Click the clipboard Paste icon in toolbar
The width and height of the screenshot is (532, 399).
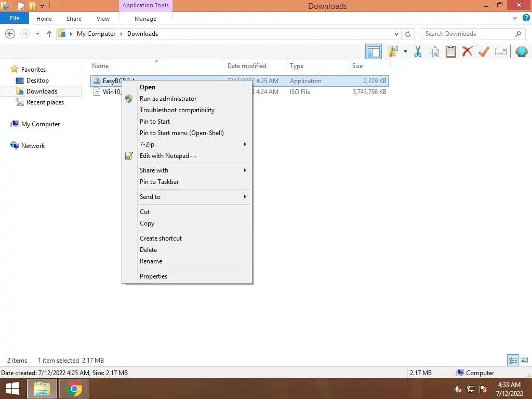coord(450,51)
